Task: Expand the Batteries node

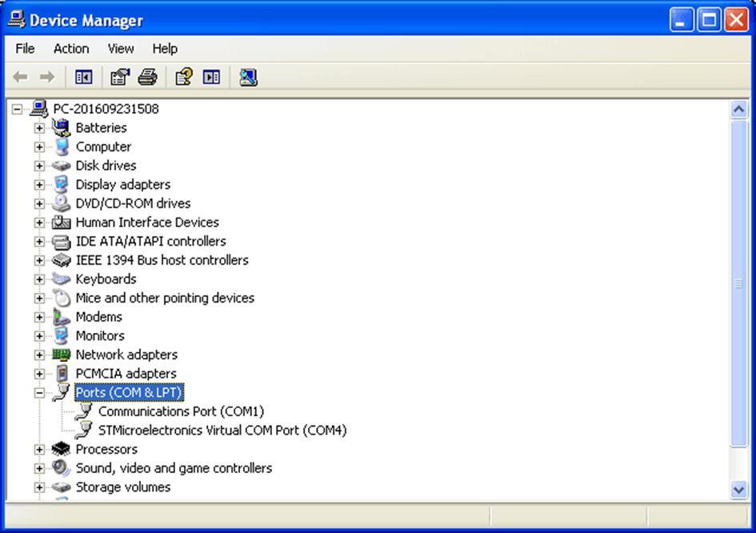Action: (39, 128)
